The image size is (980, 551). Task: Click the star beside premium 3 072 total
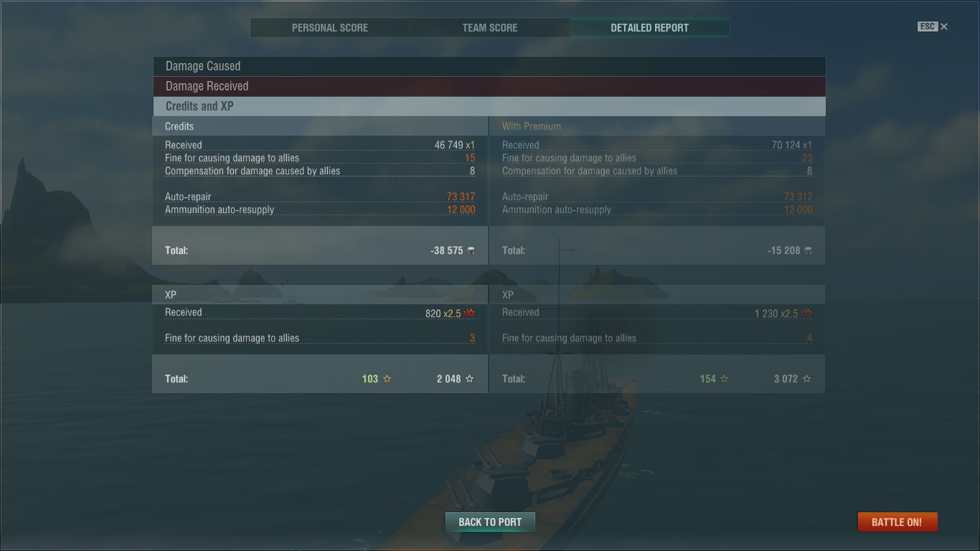click(x=807, y=379)
